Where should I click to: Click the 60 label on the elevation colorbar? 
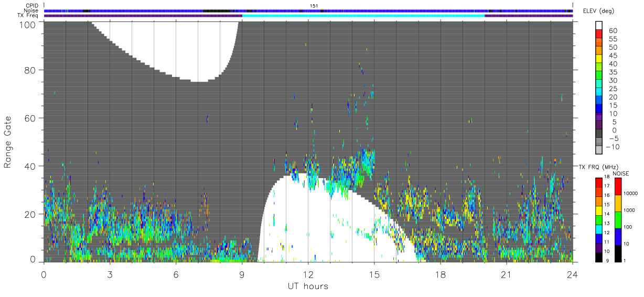612,30
